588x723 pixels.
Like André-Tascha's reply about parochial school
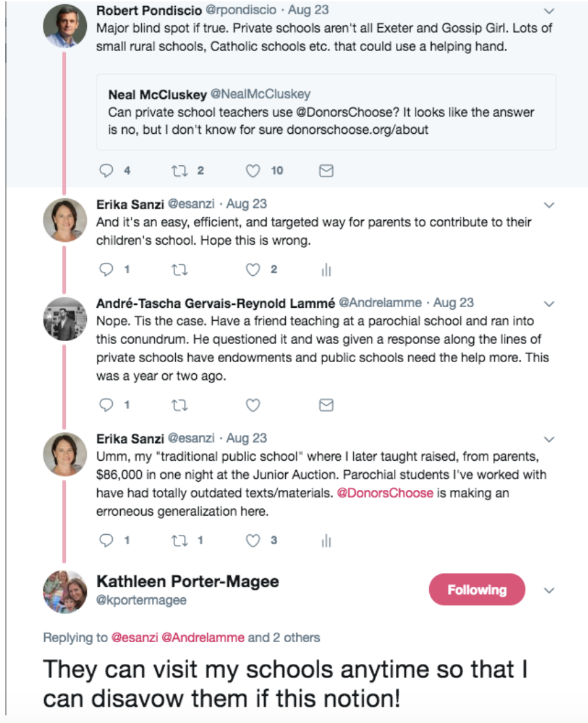253,406
